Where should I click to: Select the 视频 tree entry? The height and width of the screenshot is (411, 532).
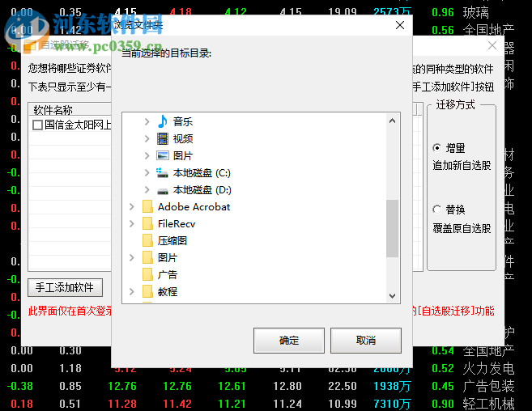(183, 138)
